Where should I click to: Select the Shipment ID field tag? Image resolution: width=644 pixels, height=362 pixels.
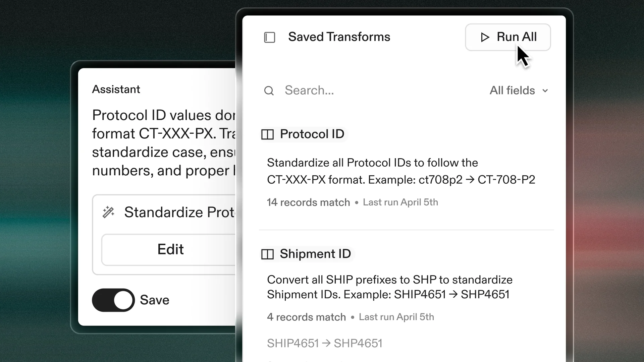point(315,254)
